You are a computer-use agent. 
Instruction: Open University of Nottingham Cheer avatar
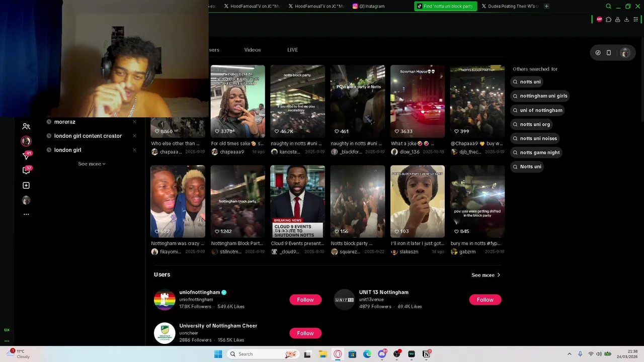tap(165, 333)
